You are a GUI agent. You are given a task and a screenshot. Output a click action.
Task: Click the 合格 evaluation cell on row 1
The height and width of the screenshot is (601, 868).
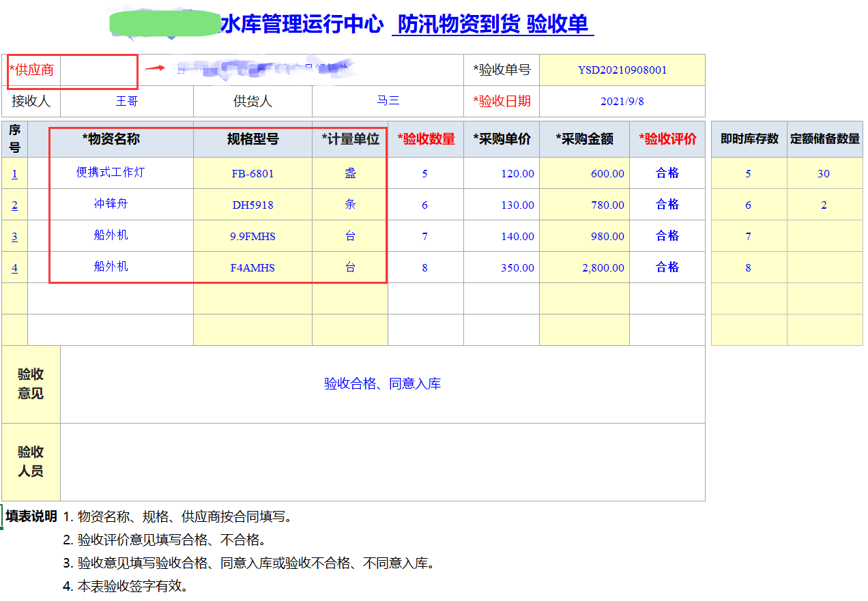666,173
